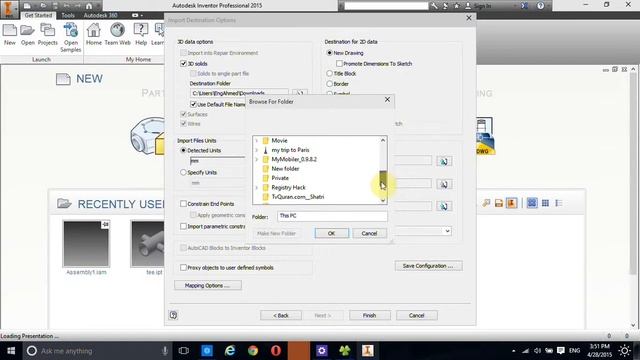Screen dimensions: 640x360
Task: Click OK in Browse For Folder
Action: tap(331, 233)
